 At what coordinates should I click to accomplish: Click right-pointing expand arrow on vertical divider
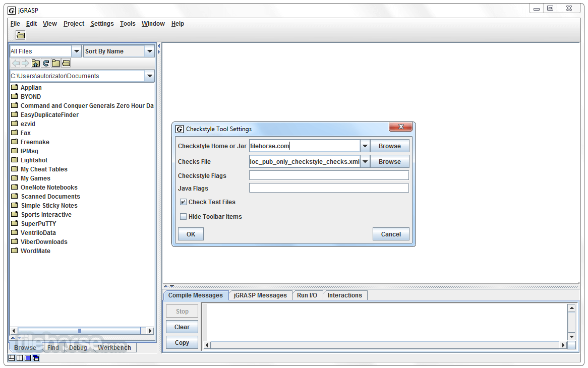(159, 52)
